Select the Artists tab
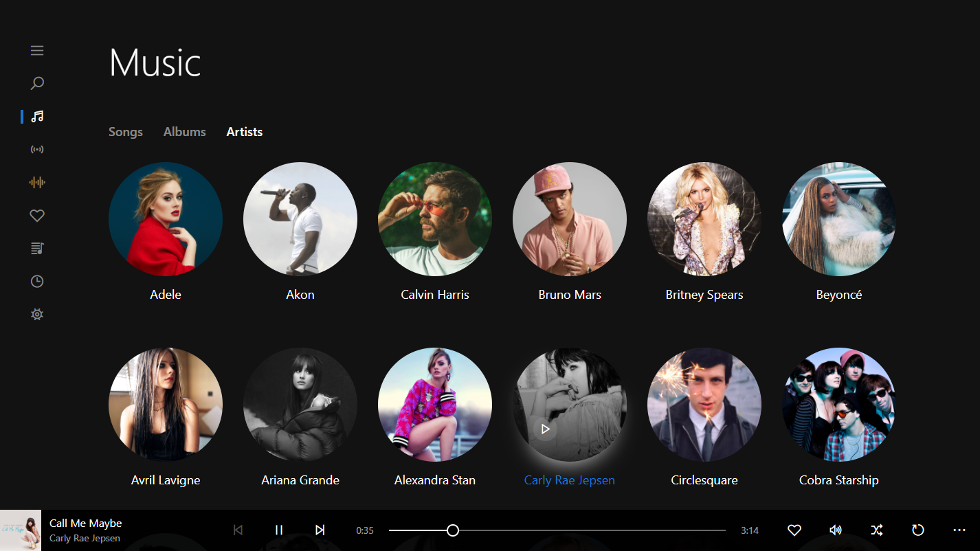The image size is (980, 551). click(245, 132)
